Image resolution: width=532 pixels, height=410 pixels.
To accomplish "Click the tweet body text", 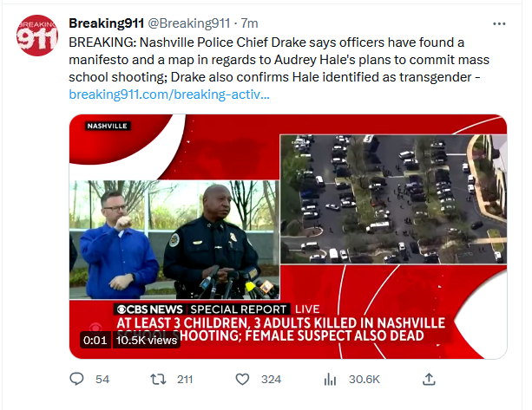I will tap(279, 60).
